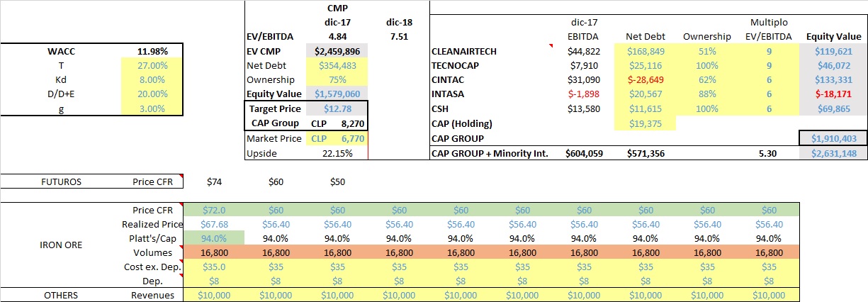Select the Upside cell 22.15%
868x302 pixels.
click(337, 154)
